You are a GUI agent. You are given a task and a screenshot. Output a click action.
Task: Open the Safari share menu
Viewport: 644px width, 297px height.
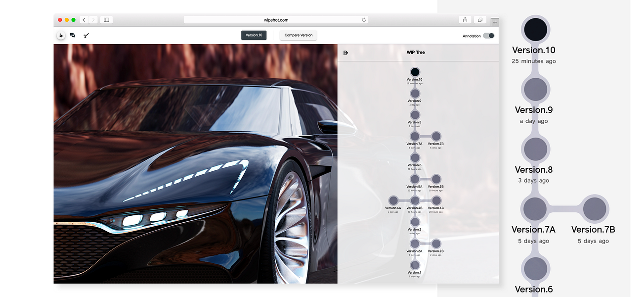pyautogui.click(x=465, y=20)
